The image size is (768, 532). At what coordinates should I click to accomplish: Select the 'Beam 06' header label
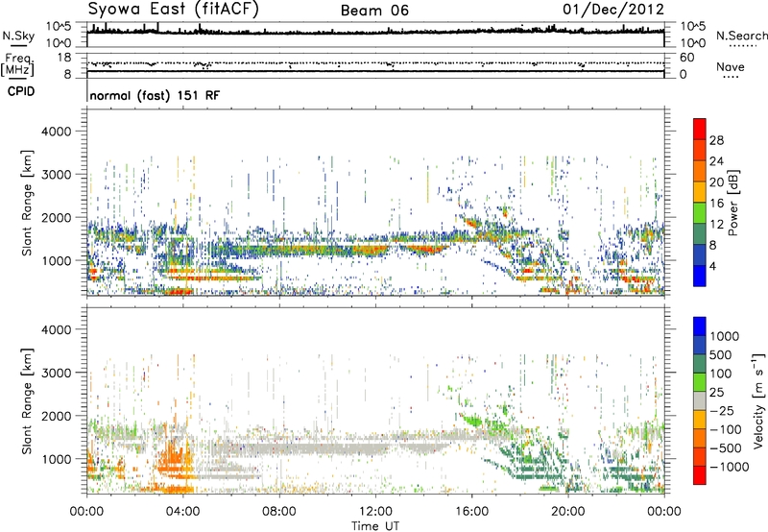[x=374, y=11]
